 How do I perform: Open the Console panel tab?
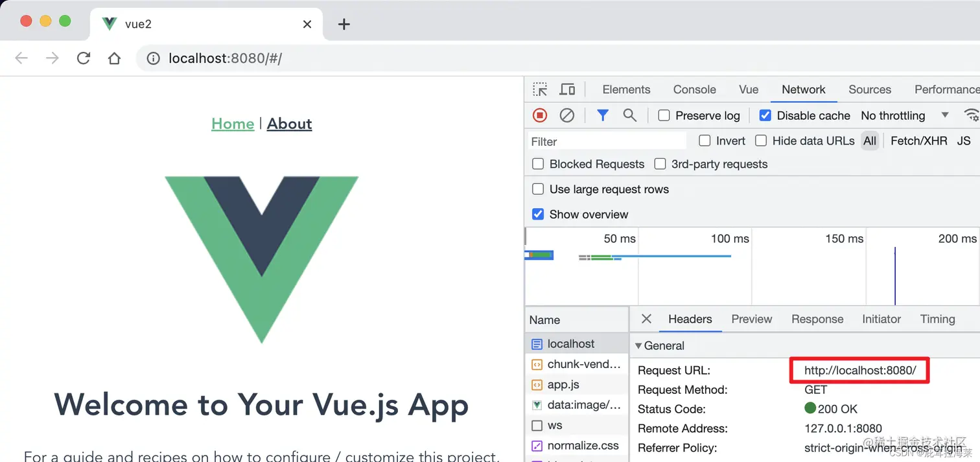pyautogui.click(x=695, y=89)
